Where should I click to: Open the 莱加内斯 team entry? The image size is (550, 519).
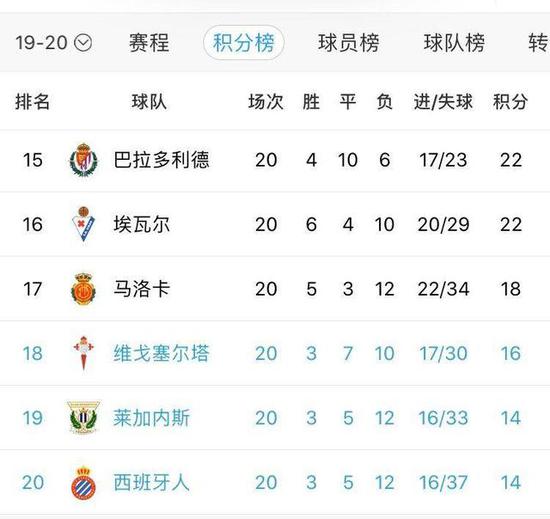152,418
